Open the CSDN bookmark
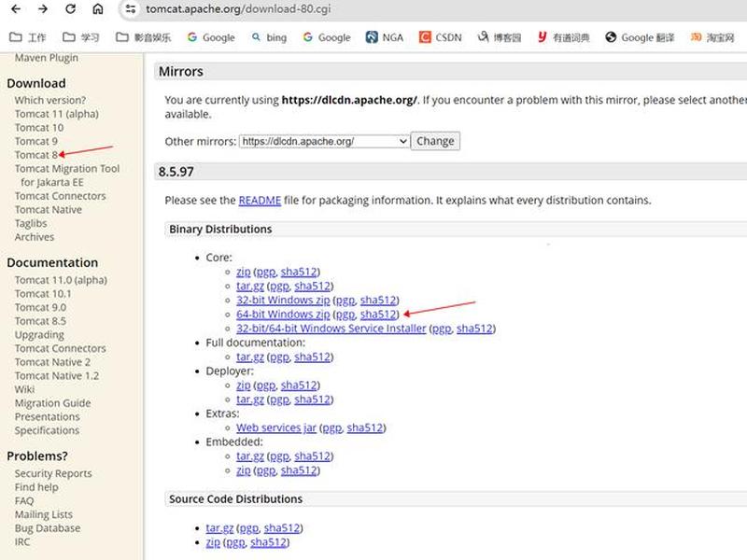 [440, 37]
